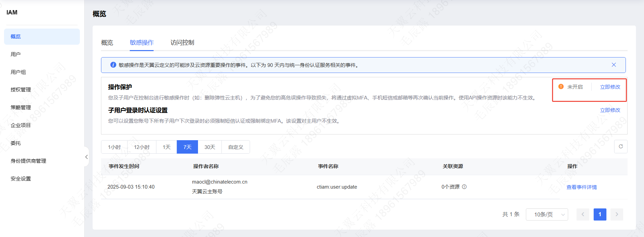Open 查看事件详情 for the ctiam:user:update event
This screenshot has width=644, height=237.
pos(581,187)
